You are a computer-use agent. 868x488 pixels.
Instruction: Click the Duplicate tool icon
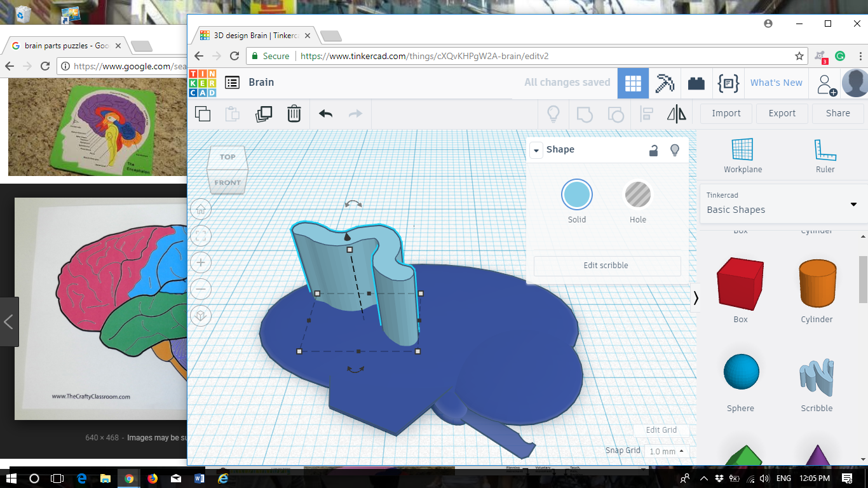click(263, 114)
